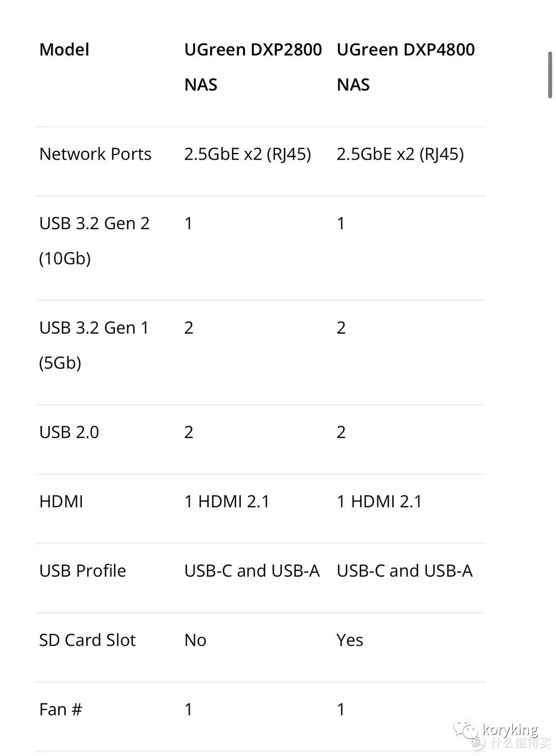This screenshot has height=756, width=556.
Task: Click the "USB Profile" row label
Action: [x=82, y=571]
